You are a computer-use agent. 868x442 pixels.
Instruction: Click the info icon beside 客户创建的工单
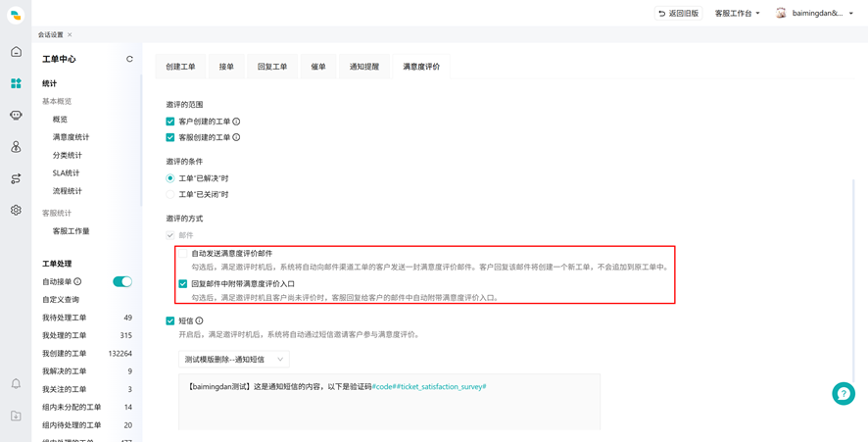point(236,122)
